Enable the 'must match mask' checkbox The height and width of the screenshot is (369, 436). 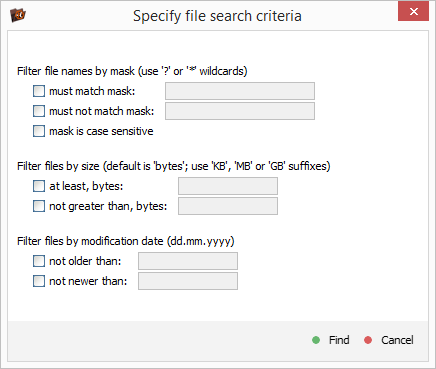(39, 91)
